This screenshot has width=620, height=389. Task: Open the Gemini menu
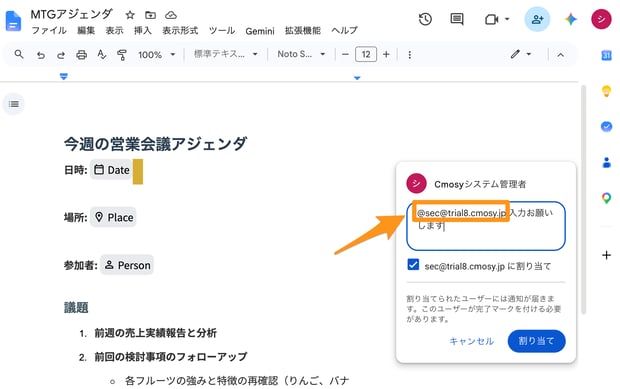260,31
